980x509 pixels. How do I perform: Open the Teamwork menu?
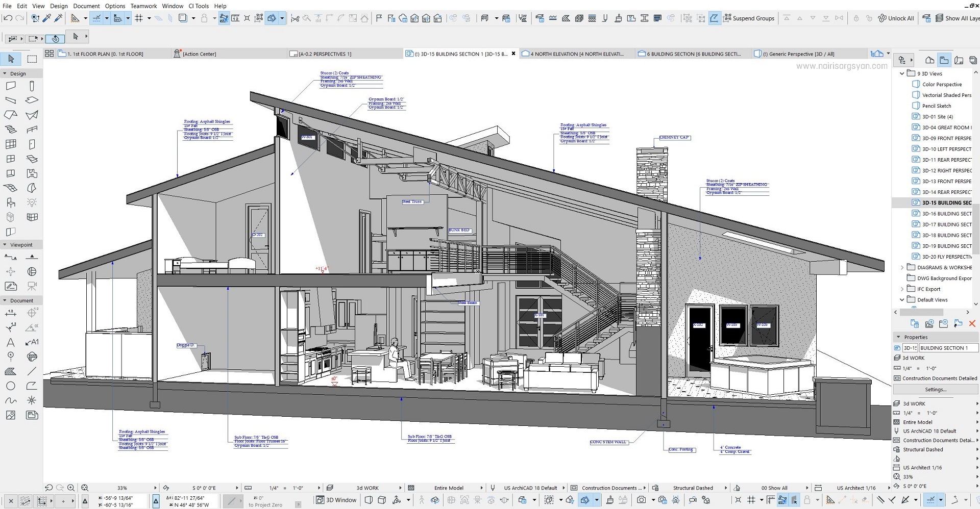click(143, 6)
